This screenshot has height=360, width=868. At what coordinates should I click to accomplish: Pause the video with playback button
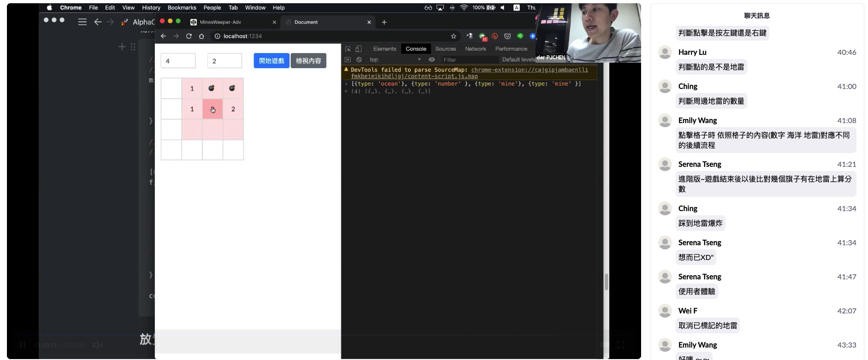click(23, 345)
